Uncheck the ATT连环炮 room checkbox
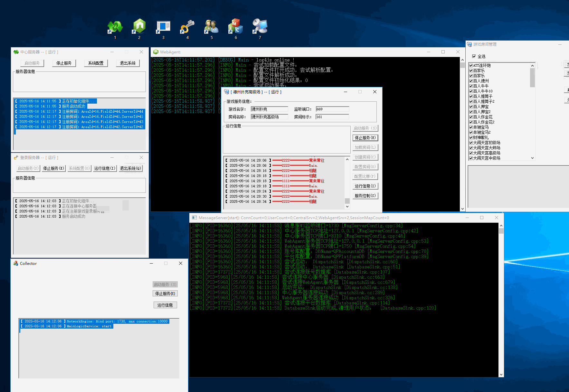569x392 pixels. 471,65
